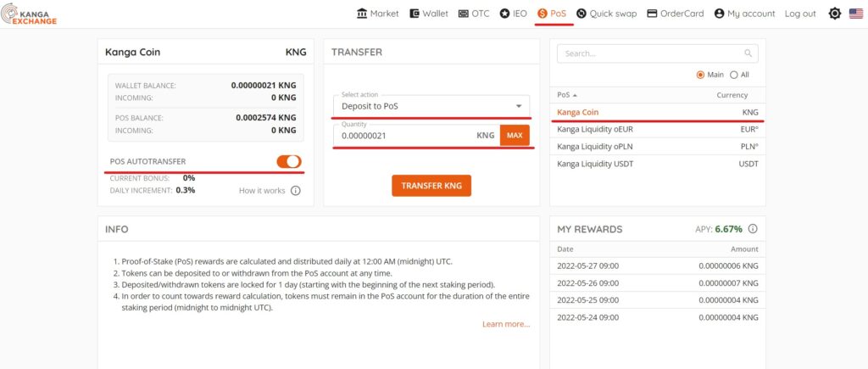Click the info icon beside How it works
Viewport: 868px width, 369px height.
[296, 191]
